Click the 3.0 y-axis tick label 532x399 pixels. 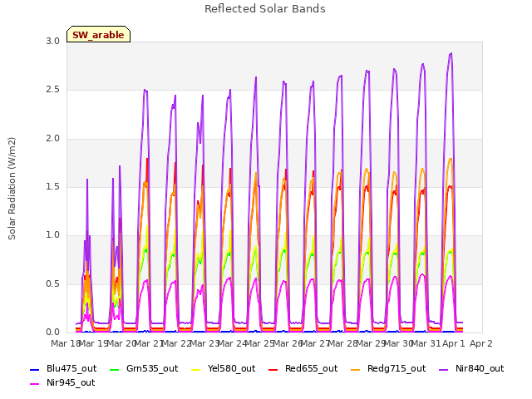[52, 42]
